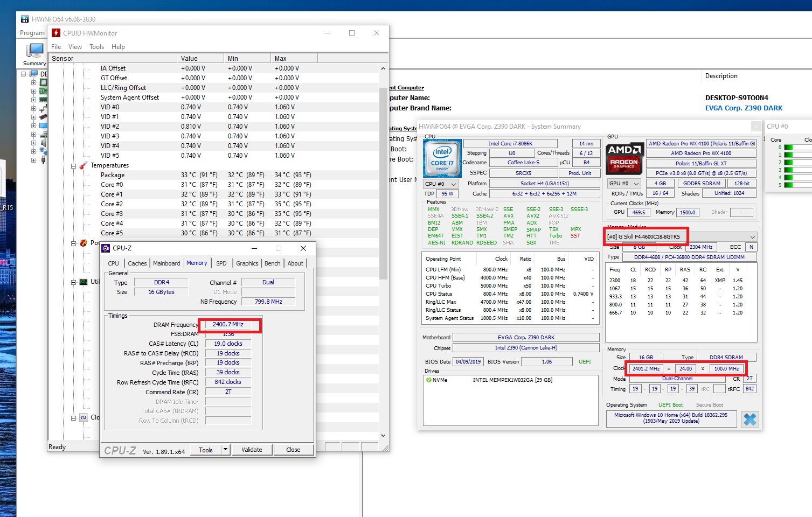
Task: Switch to the Graphics tab in CPU-Z
Action: click(247, 263)
